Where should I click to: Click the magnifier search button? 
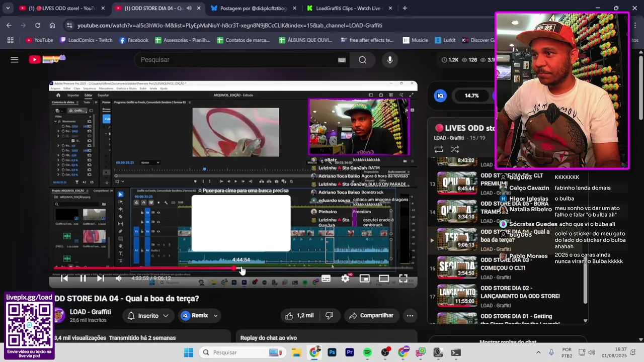tap(363, 60)
